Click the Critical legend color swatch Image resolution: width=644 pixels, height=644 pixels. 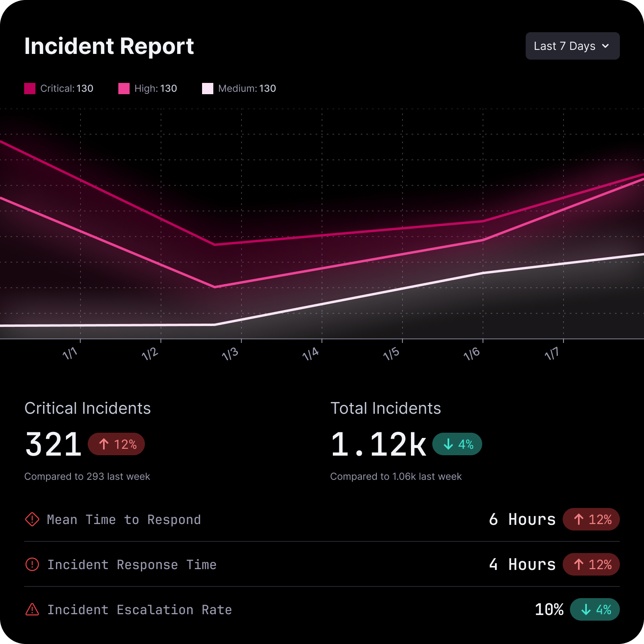point(30,89)
